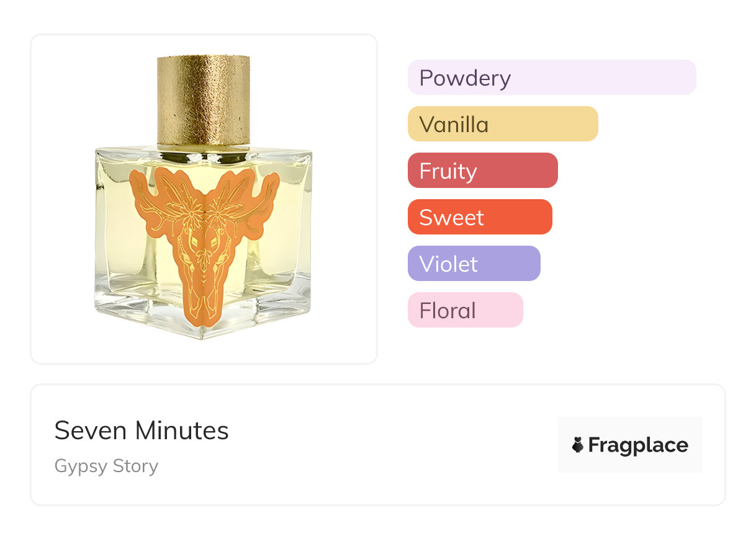This screenshot has width=756, height=536.
Task: Click the Powdery label text
Action: pos(465,78)
